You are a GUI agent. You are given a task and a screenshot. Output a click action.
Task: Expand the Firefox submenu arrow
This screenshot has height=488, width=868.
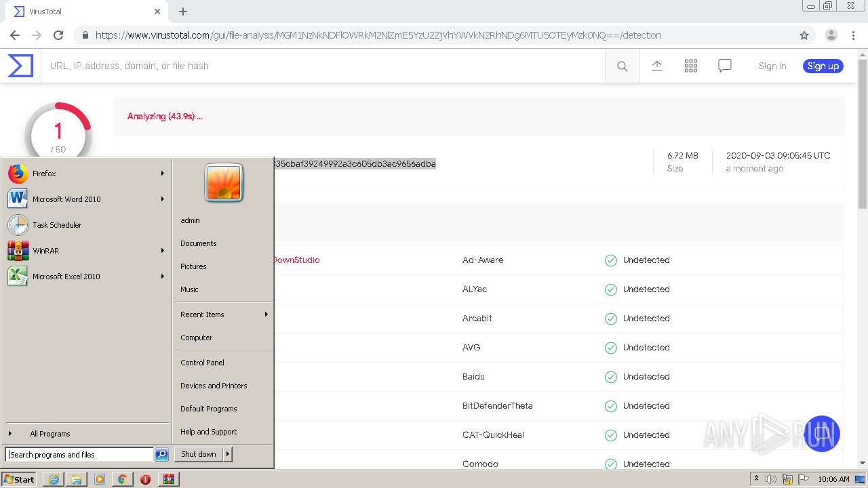pos(163,174)
